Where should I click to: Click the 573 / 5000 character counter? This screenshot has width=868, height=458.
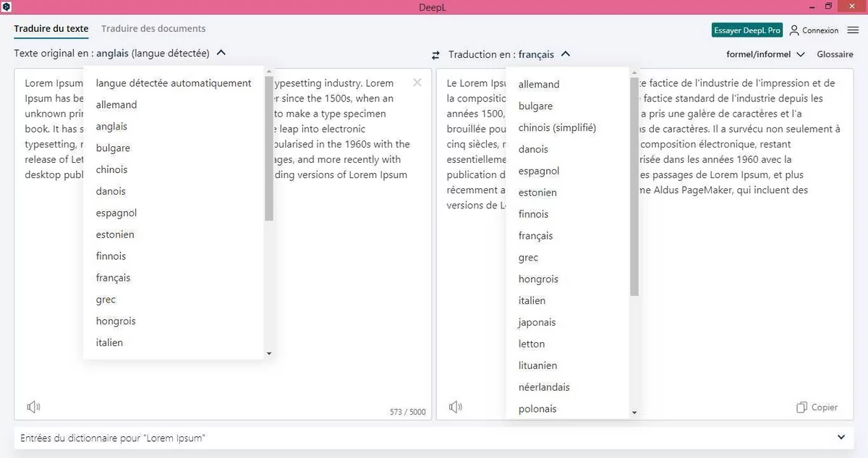pos(408,412)
